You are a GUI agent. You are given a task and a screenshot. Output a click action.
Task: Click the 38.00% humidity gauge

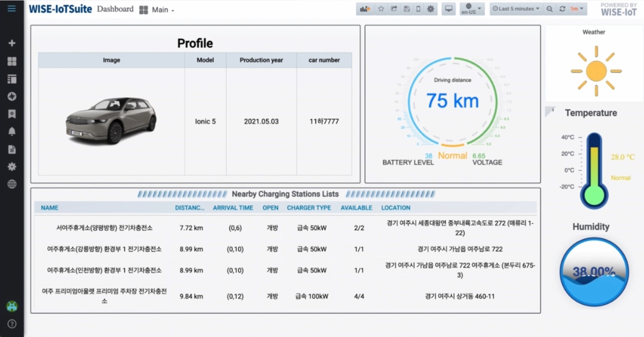pyautogui.click(x=594, y=272)
